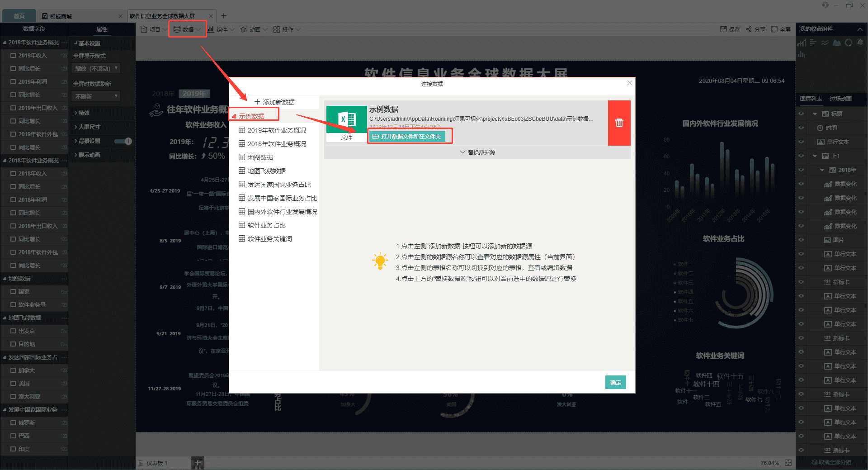The image size is (868, 470).
Task: Open the 缩放 (不滚动) display mode dropdown
Action: 96,69
